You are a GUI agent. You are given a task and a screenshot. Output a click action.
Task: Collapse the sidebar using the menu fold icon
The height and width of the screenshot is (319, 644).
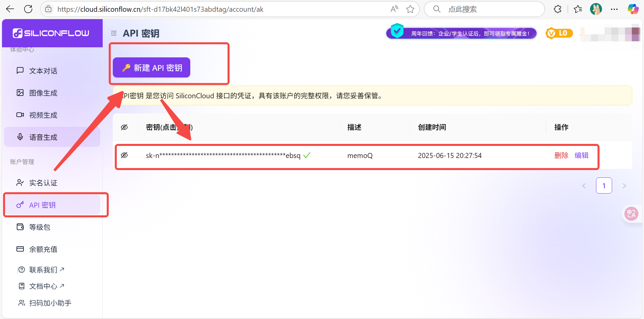(114, 33)
